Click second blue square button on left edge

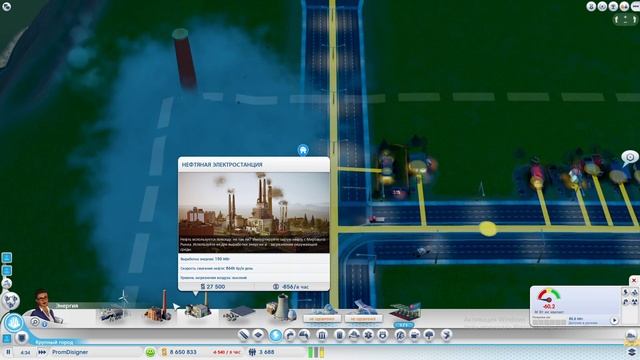[x=7, y=270]
